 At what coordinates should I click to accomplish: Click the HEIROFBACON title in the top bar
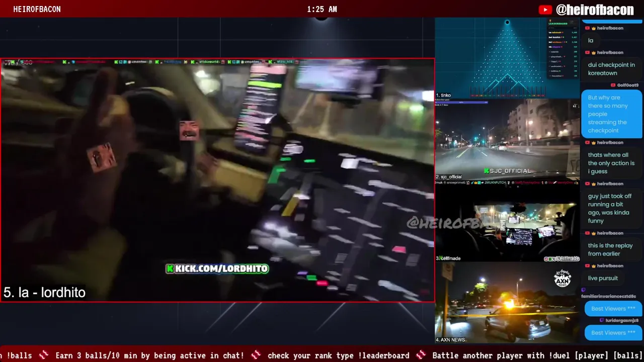[x=37, y=10]
